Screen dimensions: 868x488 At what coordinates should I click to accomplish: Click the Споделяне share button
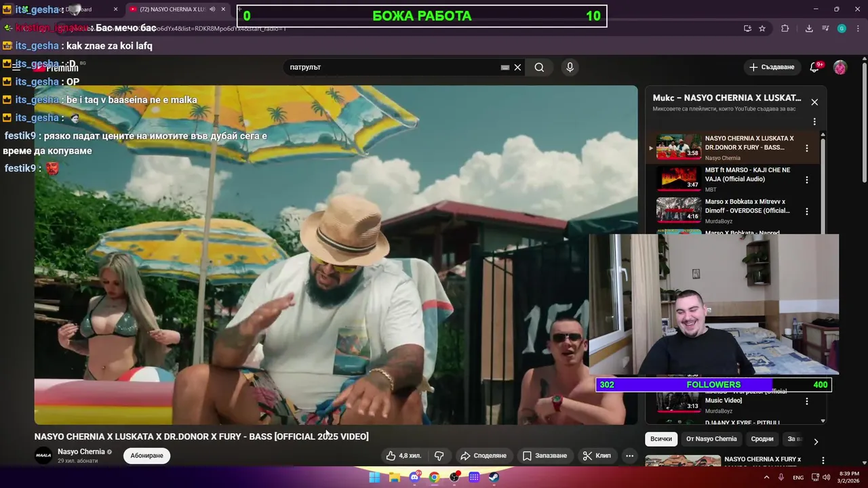tap(484, 455)
